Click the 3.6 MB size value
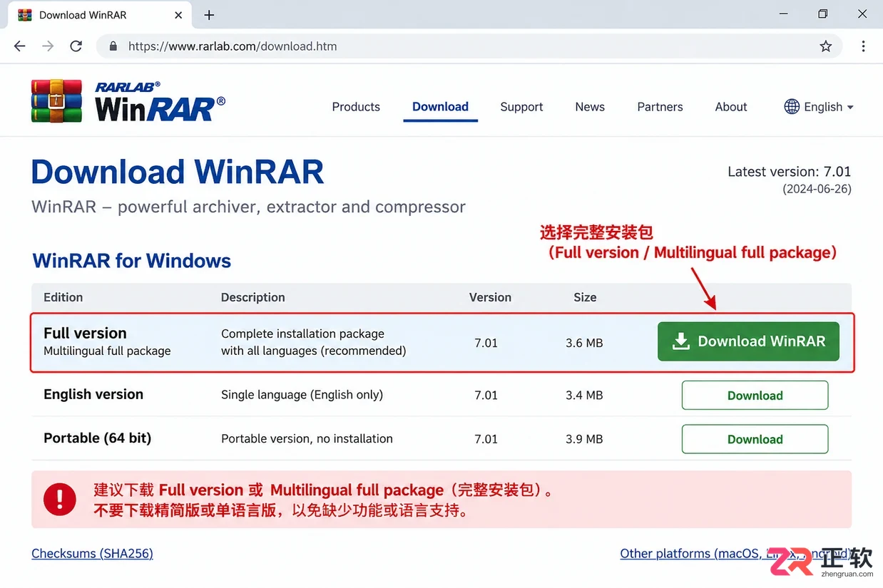883x588 pixels. [584, 343]
